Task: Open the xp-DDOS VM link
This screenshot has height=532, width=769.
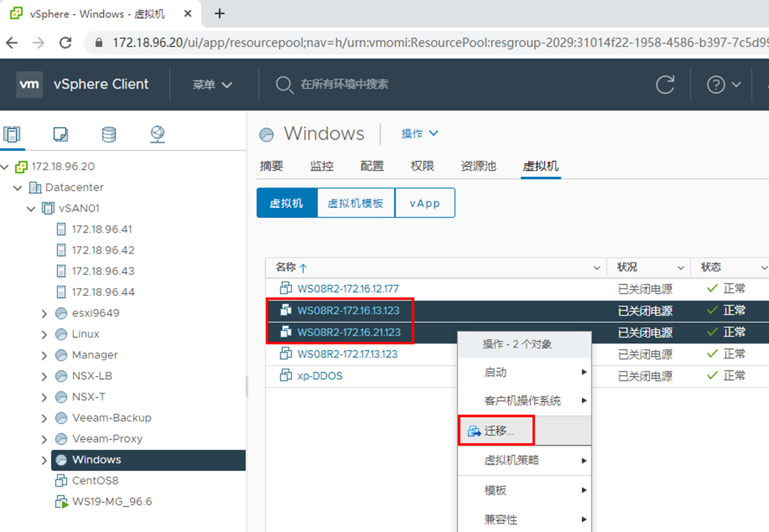Action: pos(320,376)
